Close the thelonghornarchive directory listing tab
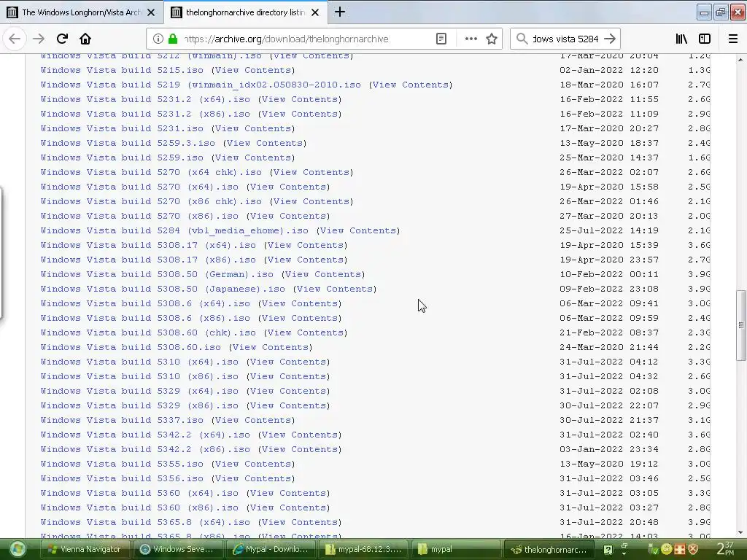The image size is (747, 560). coord(315,12)
